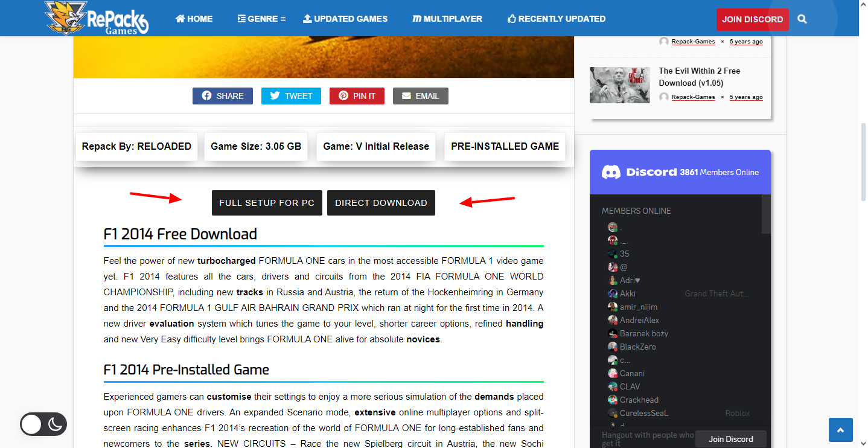Viewport: 868px width, 448px height.
Task: Tweet this page on Twitter
Action: pos(291,95)
